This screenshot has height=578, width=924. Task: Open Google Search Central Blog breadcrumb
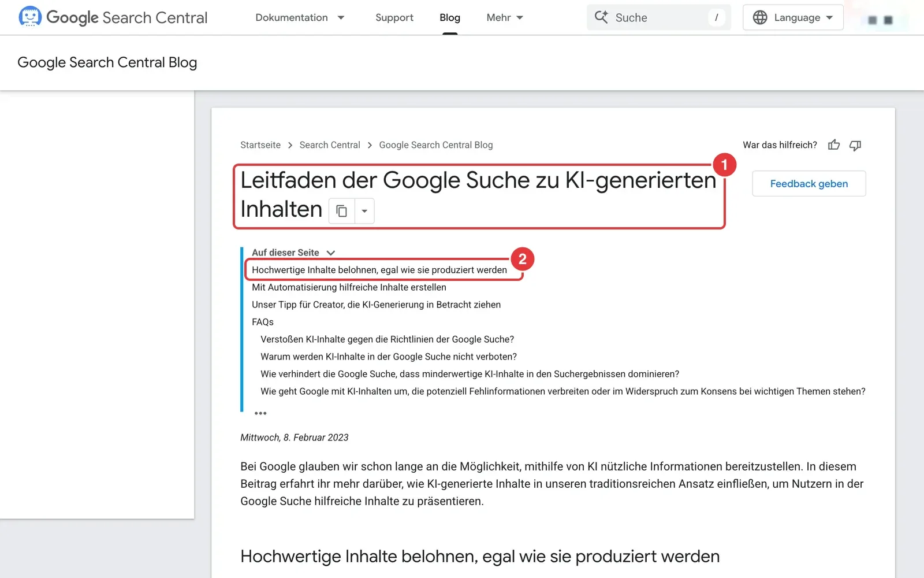pos(436,145)
